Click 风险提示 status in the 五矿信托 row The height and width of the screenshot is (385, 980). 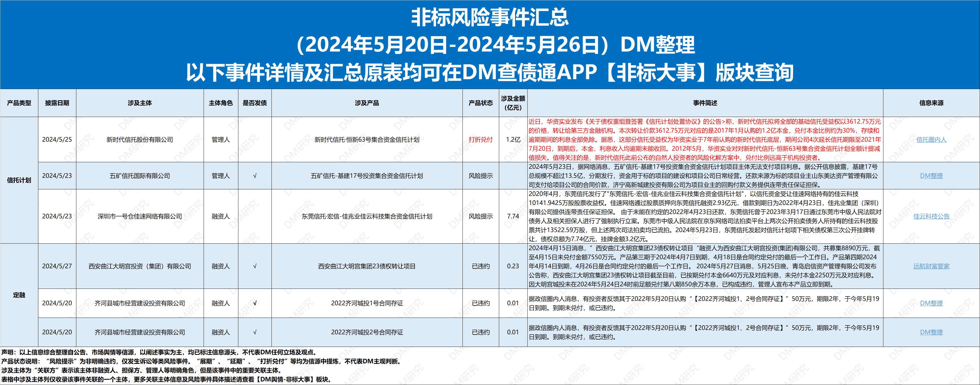pyautogui.click(x=481, y=176)
